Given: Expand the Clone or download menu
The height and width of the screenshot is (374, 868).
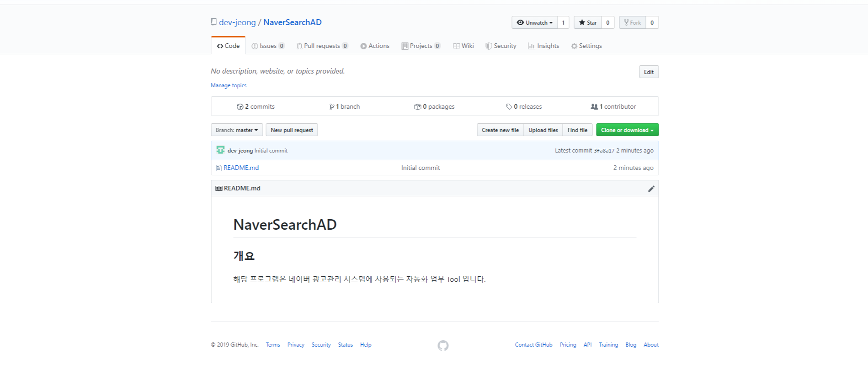Looking at the screenshot, I should (x=627, y=130).
